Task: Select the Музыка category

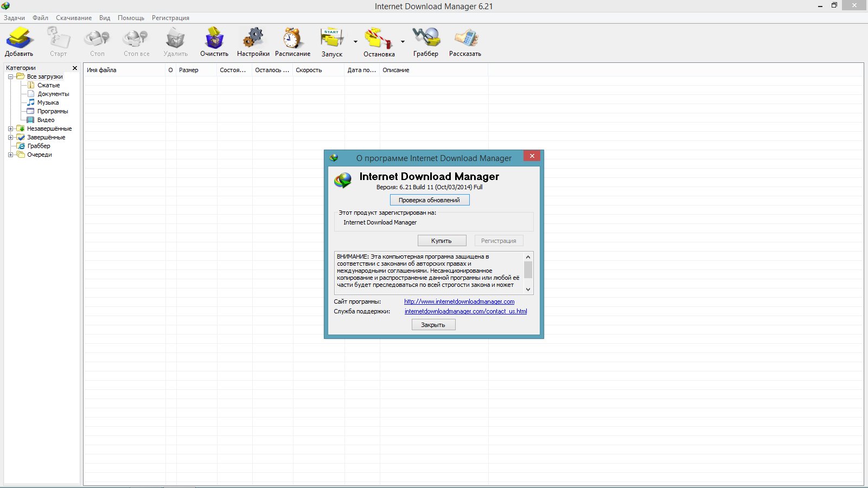Action: (x=48, y=102)
